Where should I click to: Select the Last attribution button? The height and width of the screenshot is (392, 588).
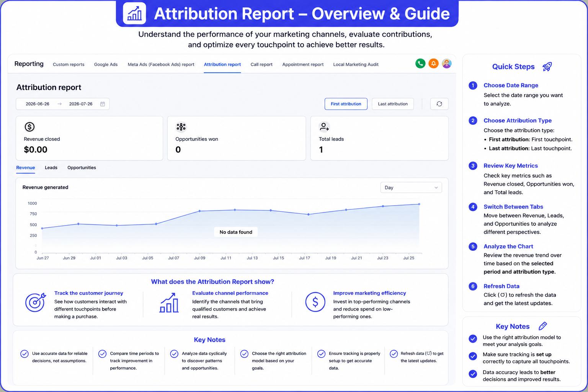click(393, 104)
